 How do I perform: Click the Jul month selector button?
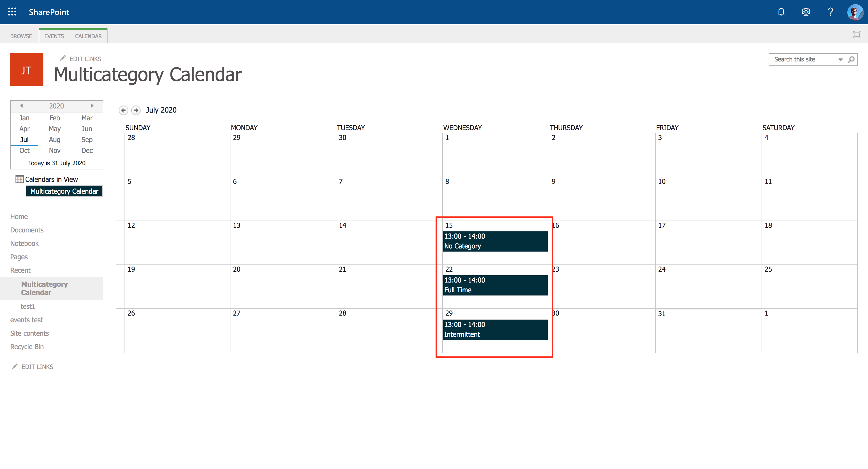(x=24, y=140)
